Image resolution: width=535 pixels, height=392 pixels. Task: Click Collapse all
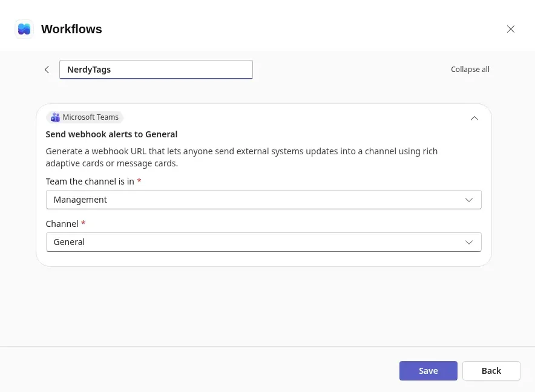coord(470,69)
